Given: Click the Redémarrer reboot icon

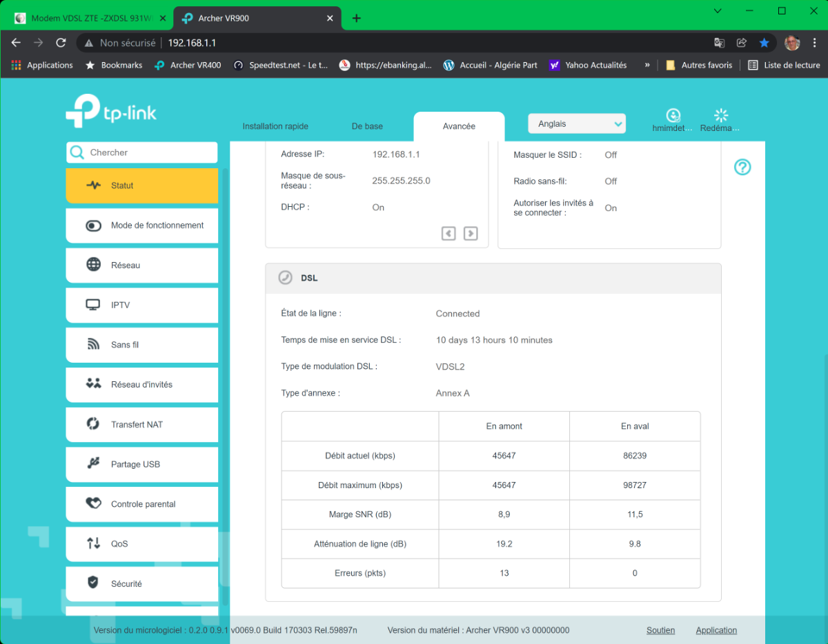Looking at the screenshot, I should click(721, 116).
